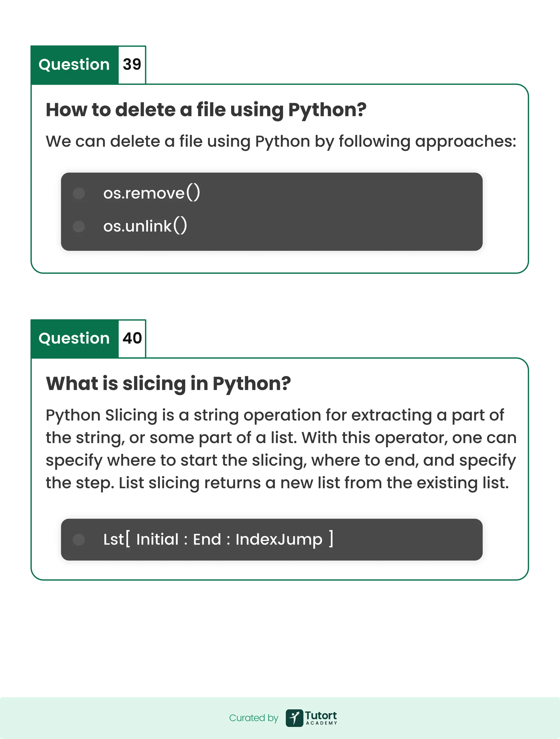Click the number 40 box
Image resolution: width=560 pixels, height=739 pixels.
click(x=132, y=338)
